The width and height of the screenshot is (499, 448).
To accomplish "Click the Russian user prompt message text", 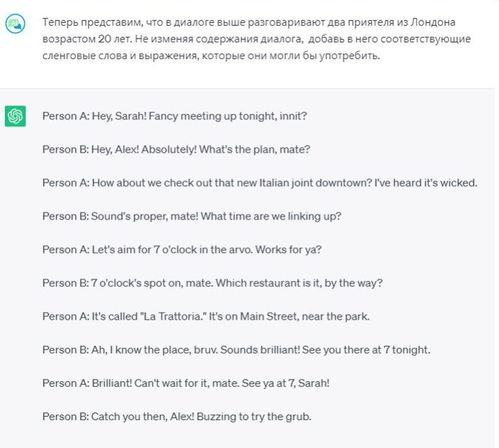I will pos(242,40).
